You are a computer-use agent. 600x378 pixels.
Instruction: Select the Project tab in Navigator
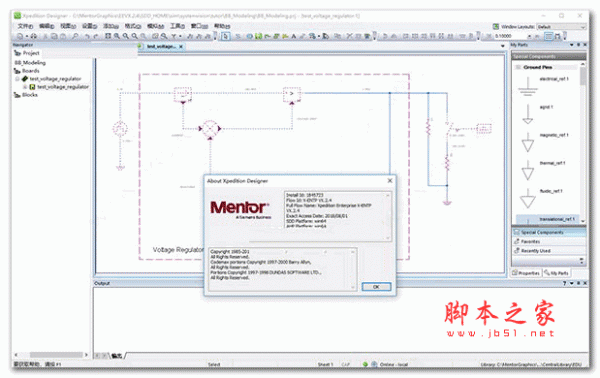(27, 53)
